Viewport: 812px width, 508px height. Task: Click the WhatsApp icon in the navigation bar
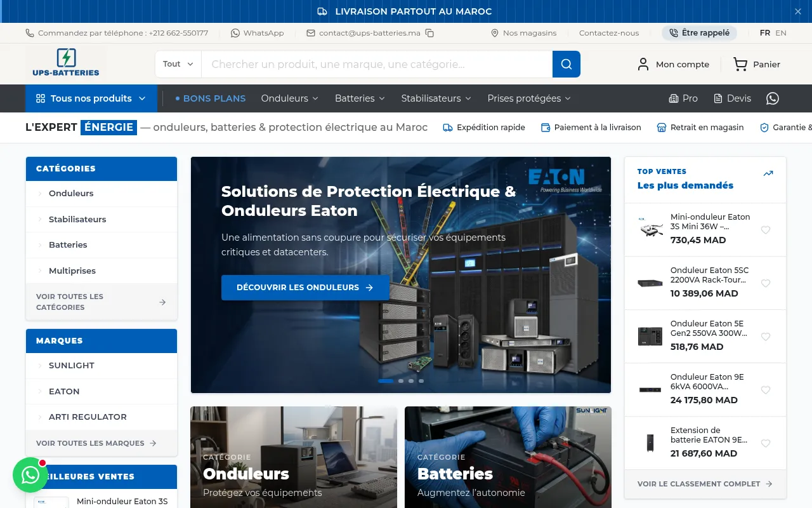pos(772,98)
